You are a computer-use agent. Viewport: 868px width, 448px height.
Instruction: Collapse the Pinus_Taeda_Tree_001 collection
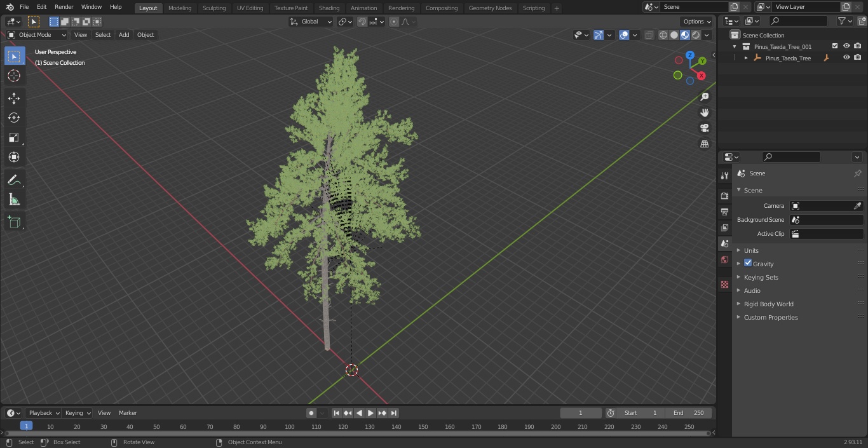(735, 46)
